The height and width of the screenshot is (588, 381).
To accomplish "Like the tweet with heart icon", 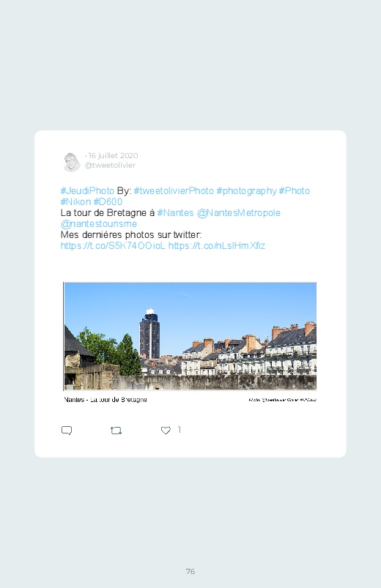I will (166, 430).
